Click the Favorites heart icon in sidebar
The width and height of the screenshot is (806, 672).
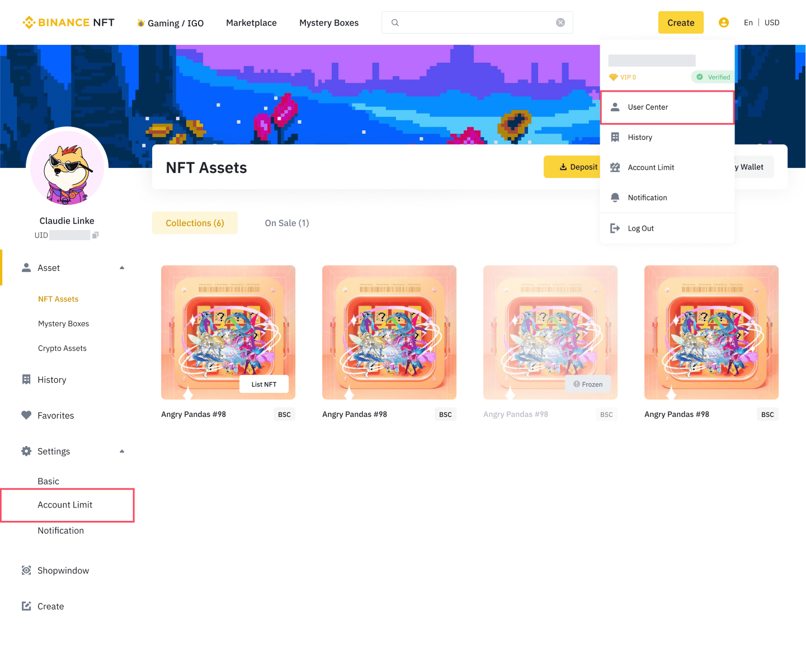tap(26, 415)
